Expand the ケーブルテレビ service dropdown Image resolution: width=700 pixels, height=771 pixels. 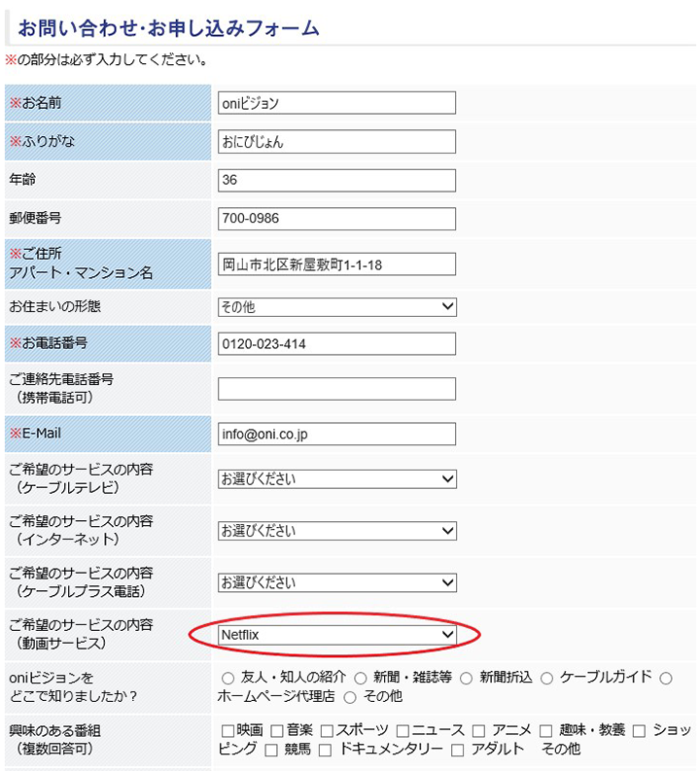[x=337, y=479]
